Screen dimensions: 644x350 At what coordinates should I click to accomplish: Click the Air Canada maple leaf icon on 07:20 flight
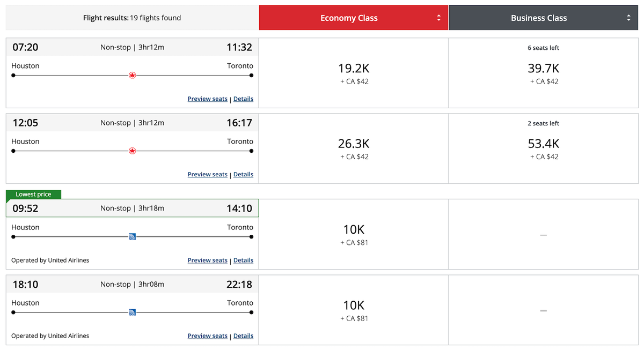(x=132, y=75)
